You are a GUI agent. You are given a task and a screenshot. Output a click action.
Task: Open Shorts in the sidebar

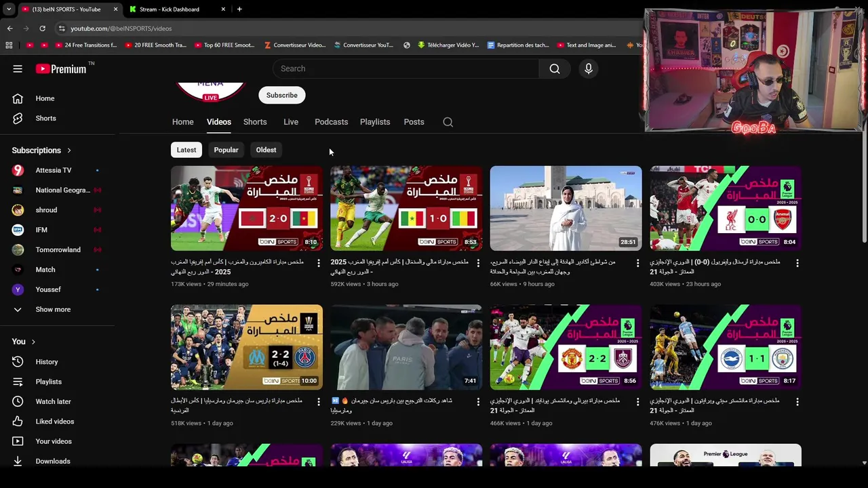[45, 118]
